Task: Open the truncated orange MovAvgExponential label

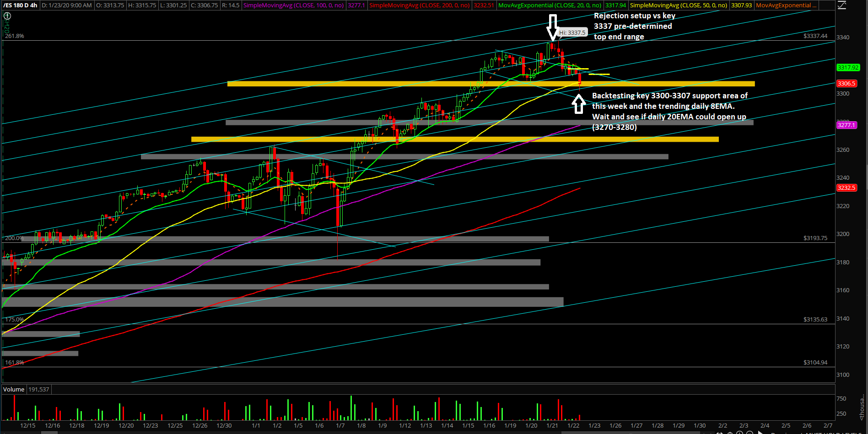Action: coord(786,5)
